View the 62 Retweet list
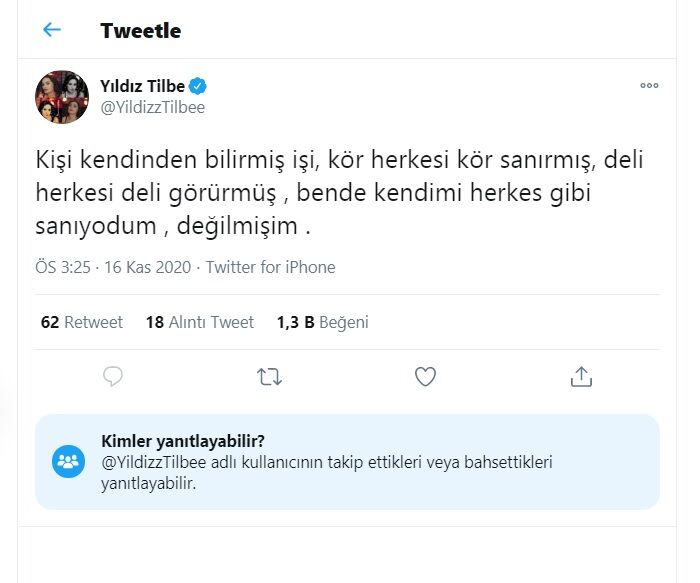 click(82, 322)
